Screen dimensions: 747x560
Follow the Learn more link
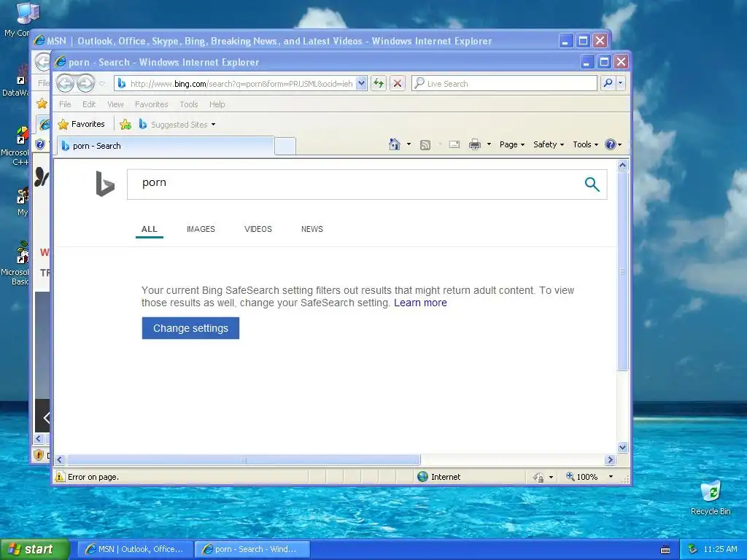(420, 303)
